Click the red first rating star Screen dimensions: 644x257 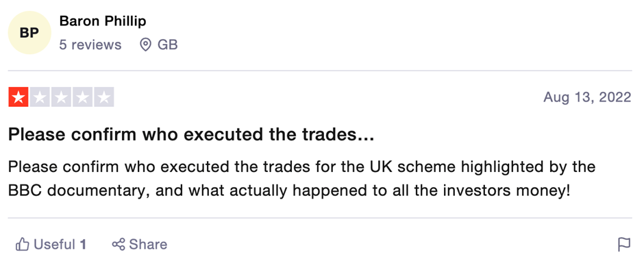pos(18,97)
